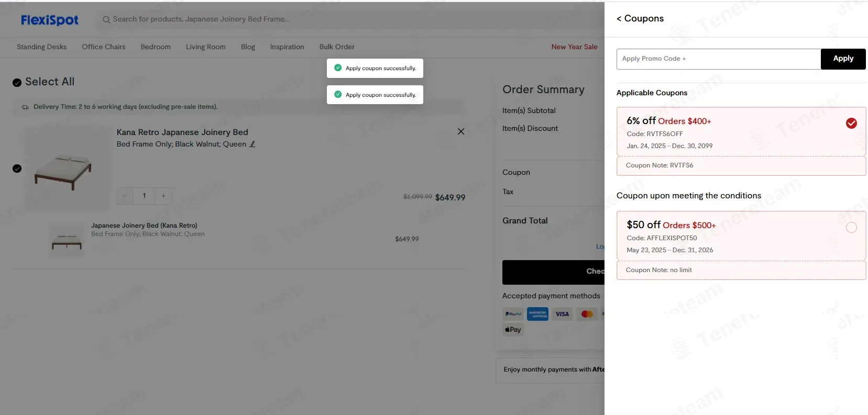Click the PayPal payment icon

[513, 314]
